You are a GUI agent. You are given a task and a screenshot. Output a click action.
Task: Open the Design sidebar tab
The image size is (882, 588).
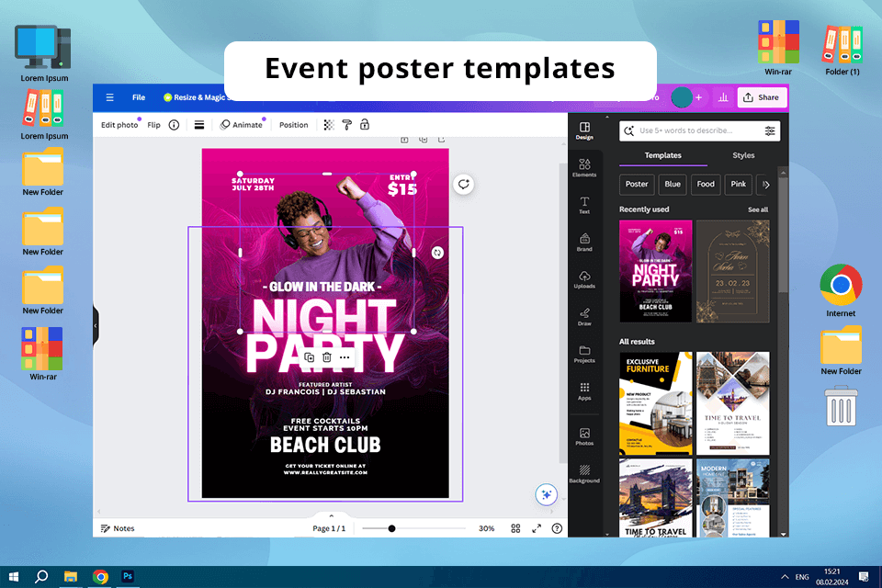(584, 130)
